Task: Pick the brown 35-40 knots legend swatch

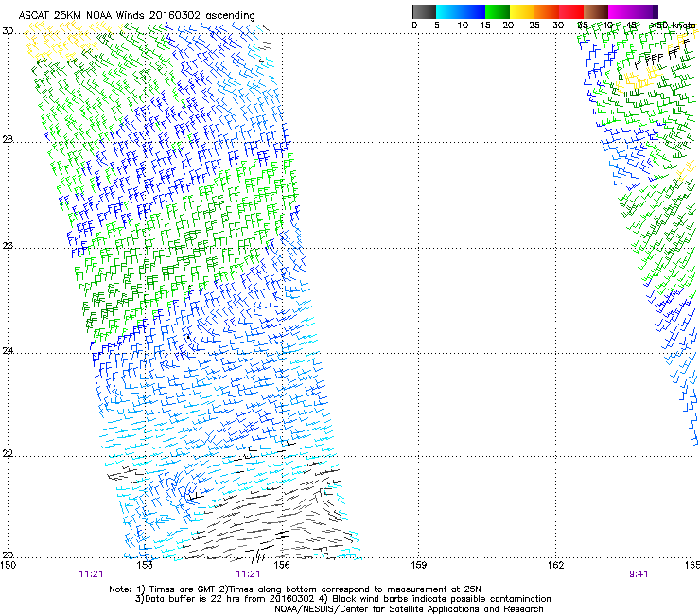Action: [596, 11]
